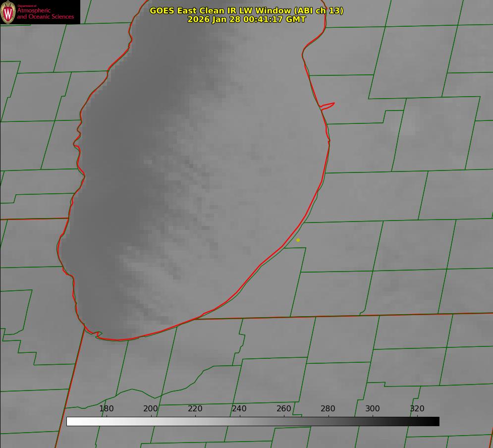The image size is (493, 448).
Task: Click "Atmospheric and Oceanic Sciences" text
Action: pyautogui.click(x=45, y=14)
